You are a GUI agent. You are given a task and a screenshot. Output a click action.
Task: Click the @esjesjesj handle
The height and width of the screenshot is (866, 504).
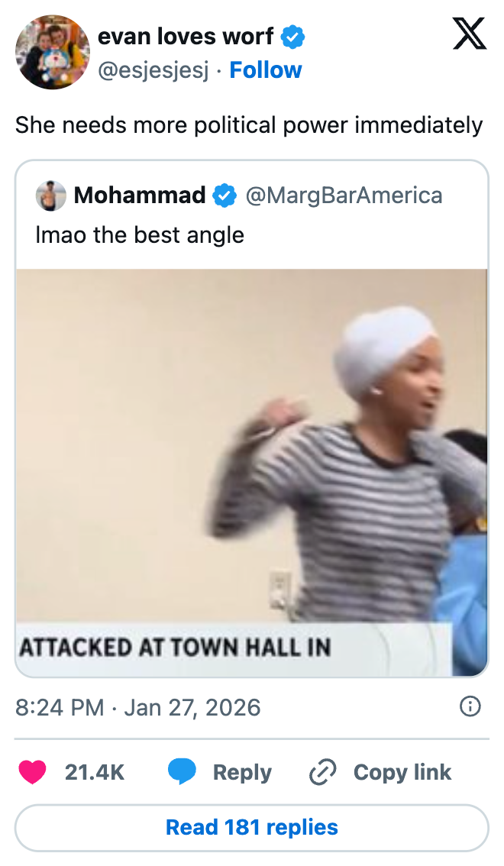(x=153, y=71)
